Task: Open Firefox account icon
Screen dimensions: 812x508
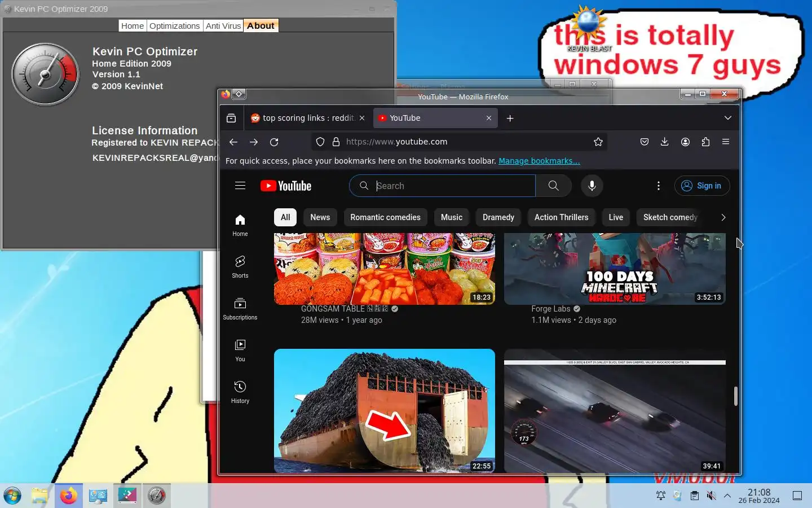Action: [x=685, y=142]
